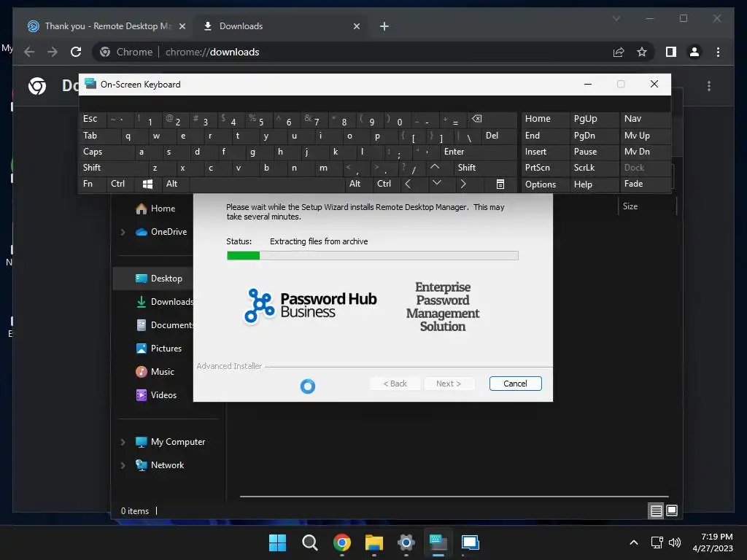747x560 pixels.
Task: Close the Thank you Remote Desktop tab
Action: (x=182, y=26)
